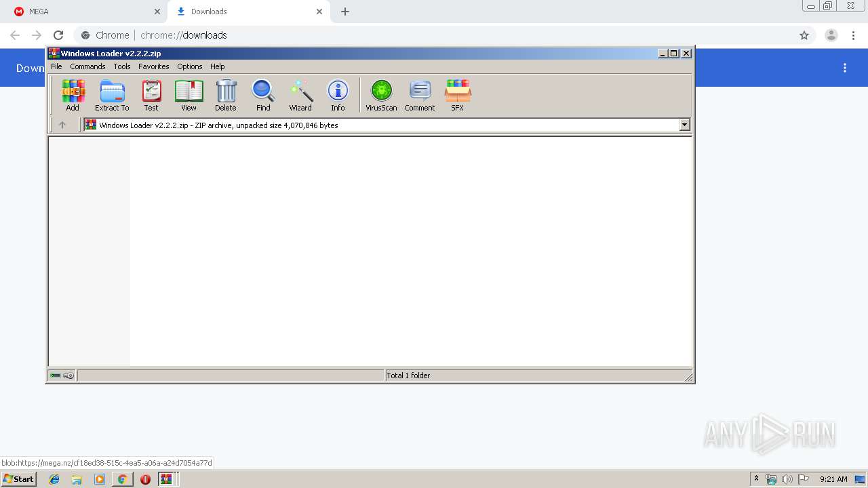Open the Downloads page three-dot menu
This screenshot has width=868, height=488.
(x=845, y=68)
